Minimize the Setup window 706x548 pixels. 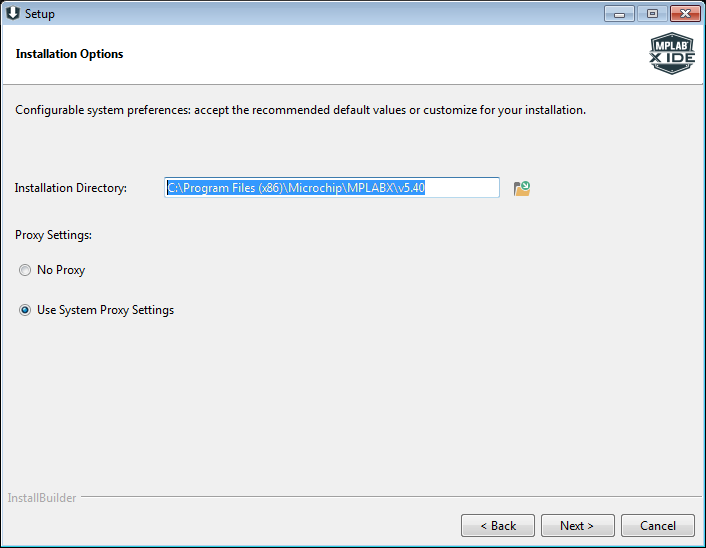(x=621, y=14)
